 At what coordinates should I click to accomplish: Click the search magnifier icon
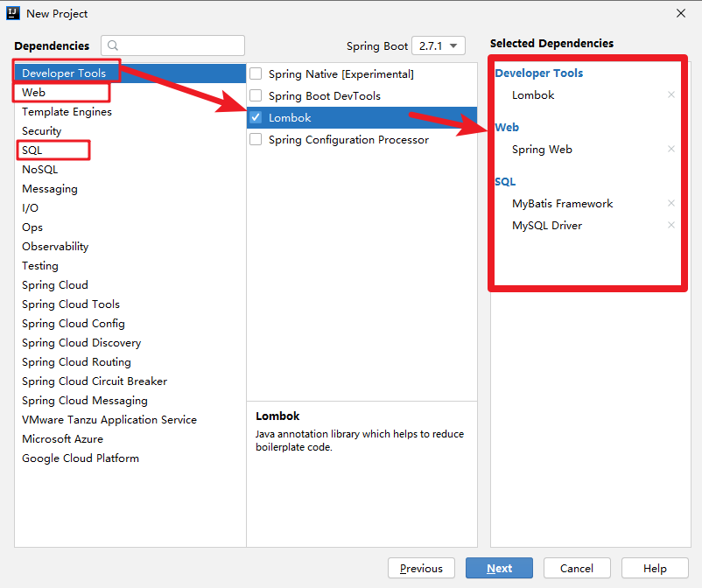pos(113,45)
